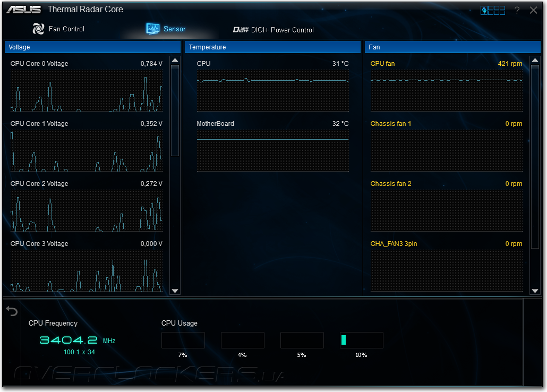
Task: Close the Thermal Radar Core window
Action: [533, 10]
